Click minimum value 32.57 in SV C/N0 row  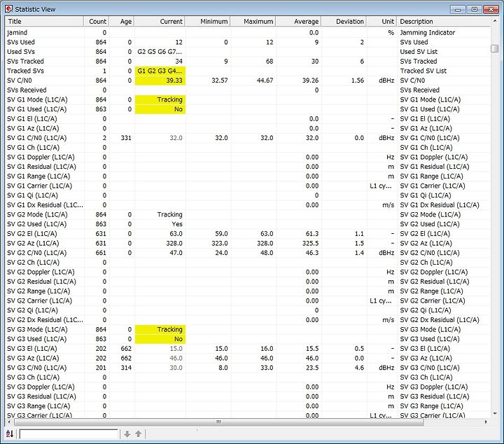coord(220,81)
